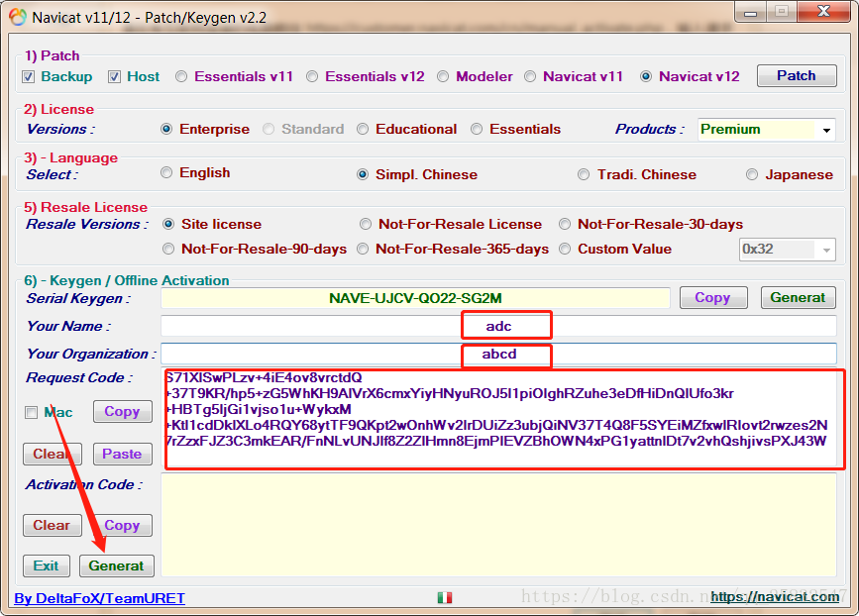
Task: Choose English language option
Action: click(x=166, y=173)
